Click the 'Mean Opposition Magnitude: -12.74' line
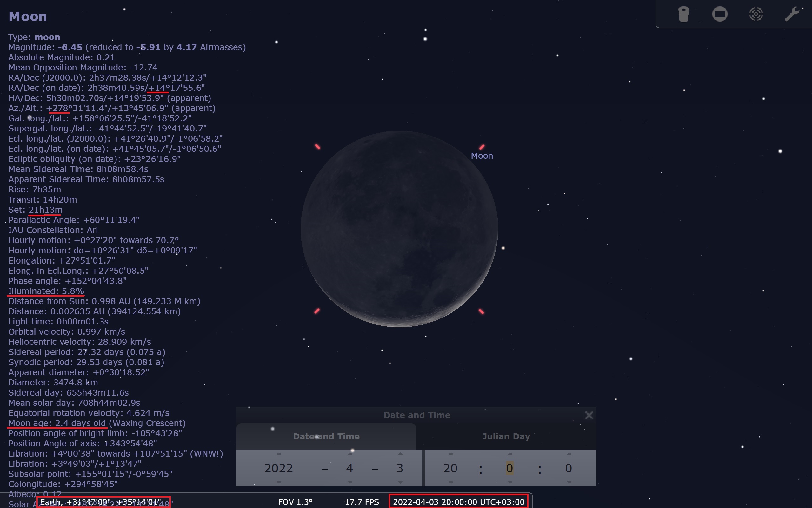812x508 pixels. tap(83, 68)
